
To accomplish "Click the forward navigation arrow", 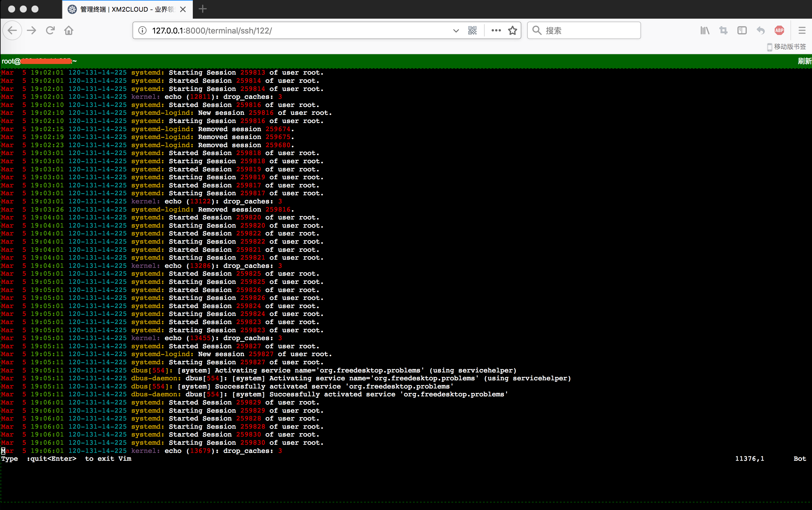I will pos(32,30).
